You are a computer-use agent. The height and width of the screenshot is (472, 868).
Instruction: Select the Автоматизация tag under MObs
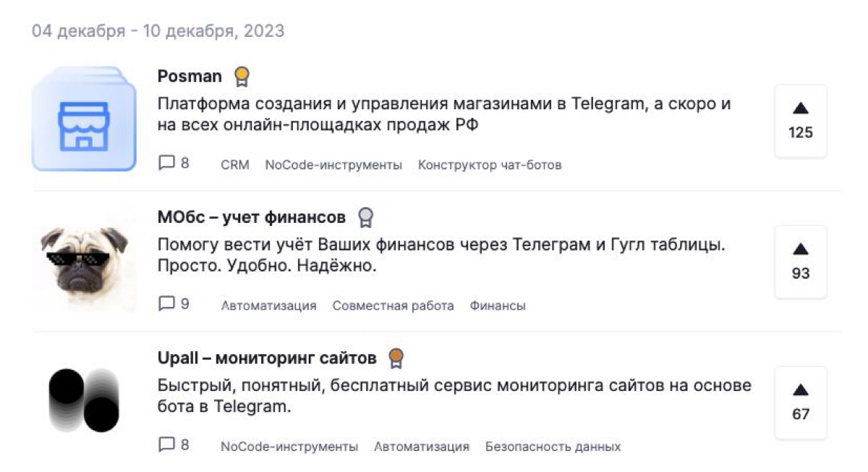point(269,305)
